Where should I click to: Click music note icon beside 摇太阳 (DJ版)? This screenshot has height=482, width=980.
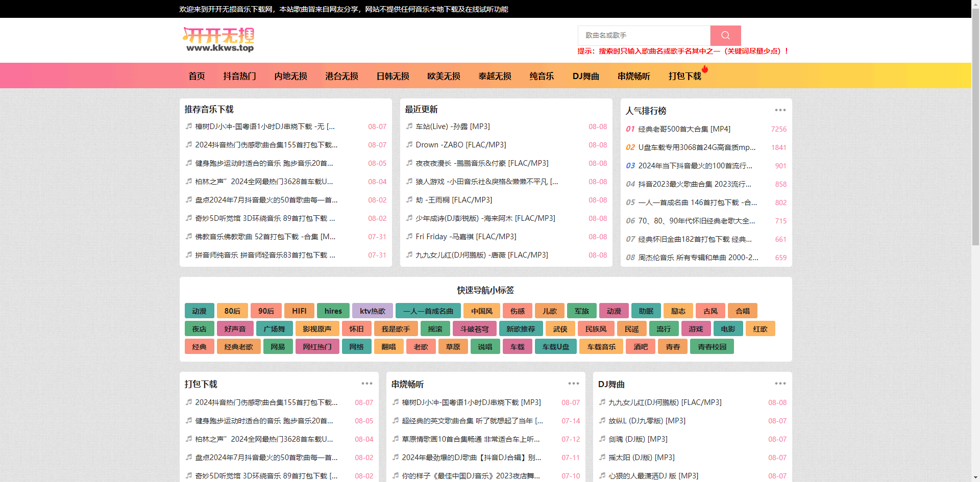pos(602,457)
